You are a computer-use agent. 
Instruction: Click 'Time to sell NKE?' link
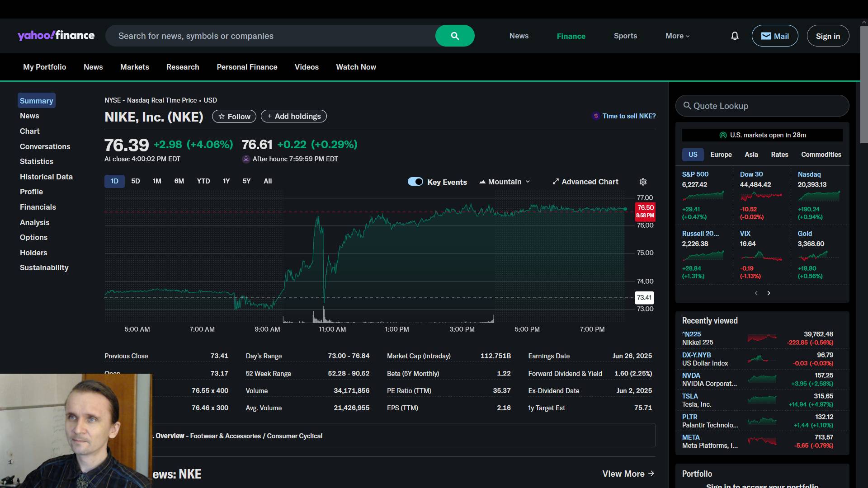coord(628,116)
